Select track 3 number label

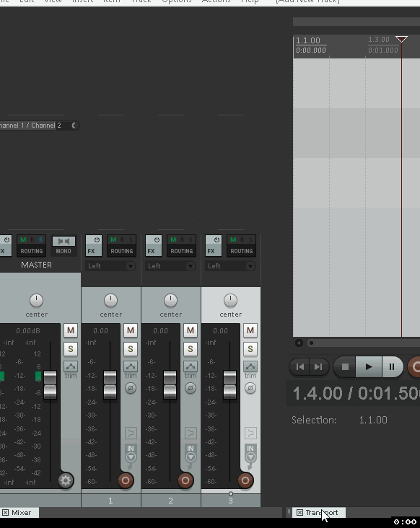tap(231, 501)
